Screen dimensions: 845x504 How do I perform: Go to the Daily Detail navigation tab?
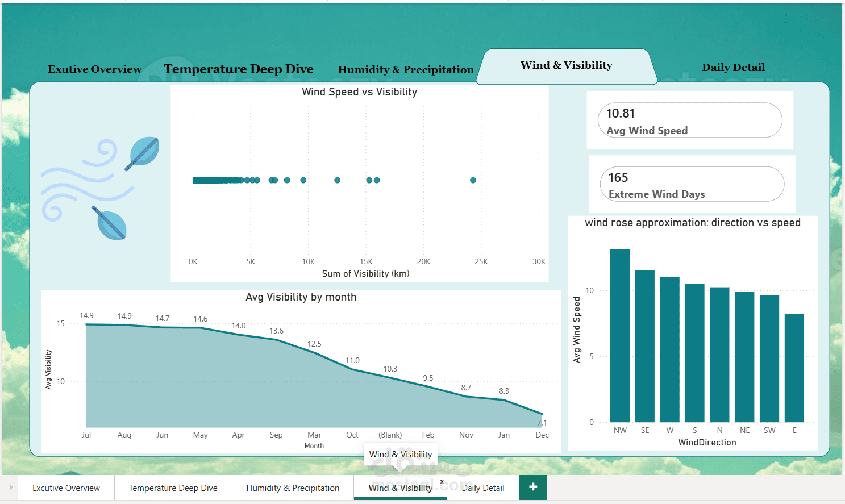pos(733,67)
